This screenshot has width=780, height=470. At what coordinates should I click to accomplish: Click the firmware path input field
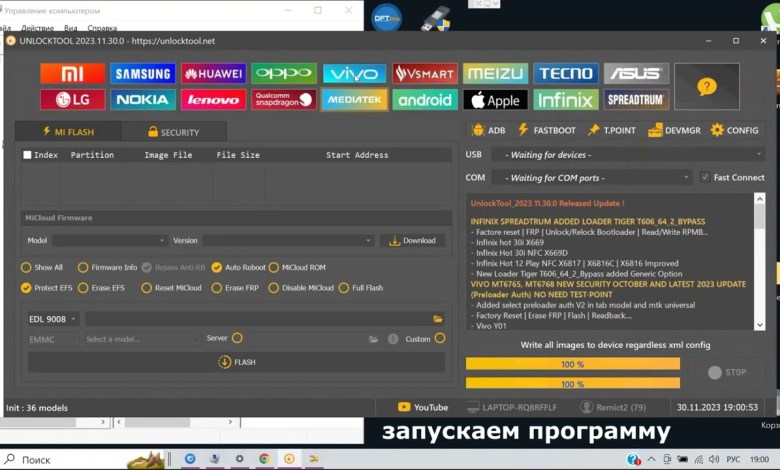point(259,319)
